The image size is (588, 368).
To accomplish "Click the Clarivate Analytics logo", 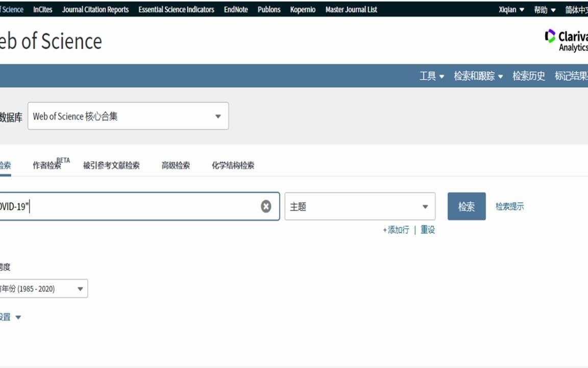I will [566, 40].
